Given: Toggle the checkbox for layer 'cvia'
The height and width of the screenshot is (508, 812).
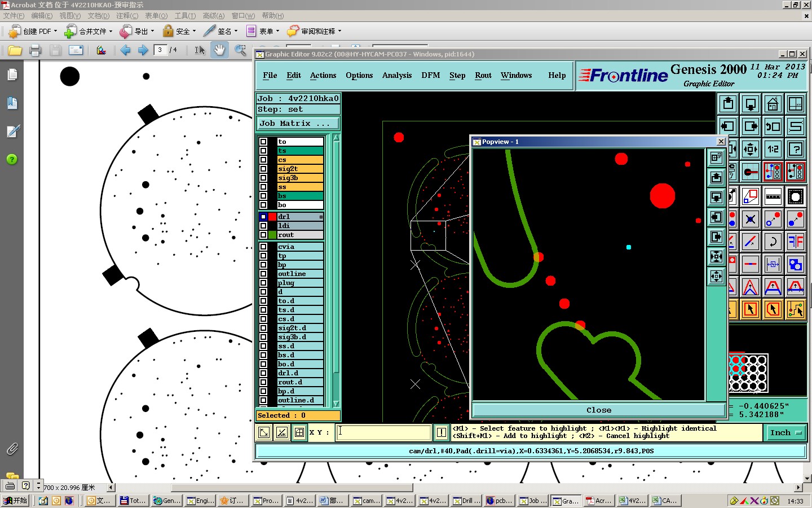Looking at the screenshot, I should 263,247.
